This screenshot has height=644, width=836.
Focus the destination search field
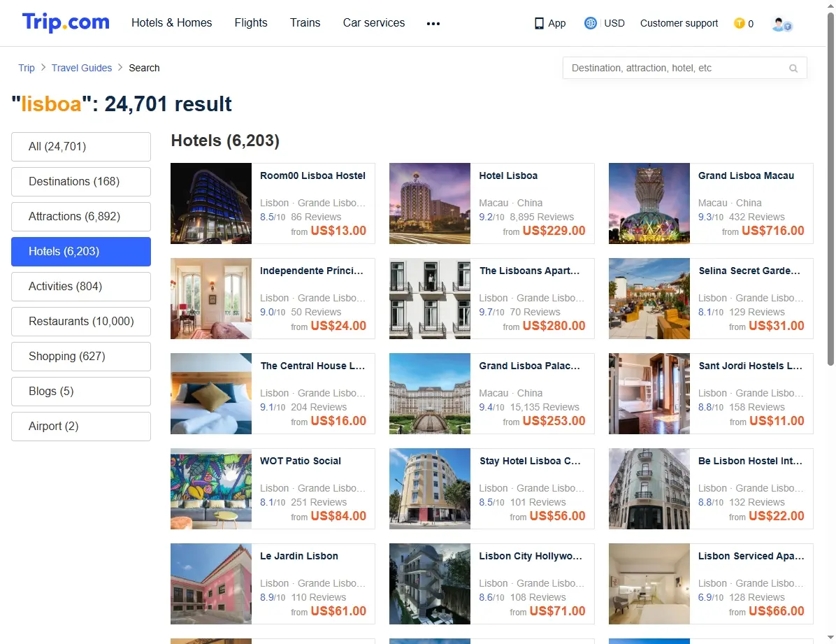tap(684, 68)
